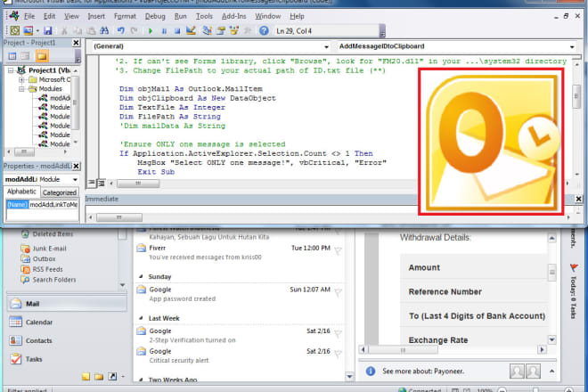Toggle Design Mode icon in VBA toolbar
The height and width of the screenshot is (392, 588).
(x=191, y=31)
